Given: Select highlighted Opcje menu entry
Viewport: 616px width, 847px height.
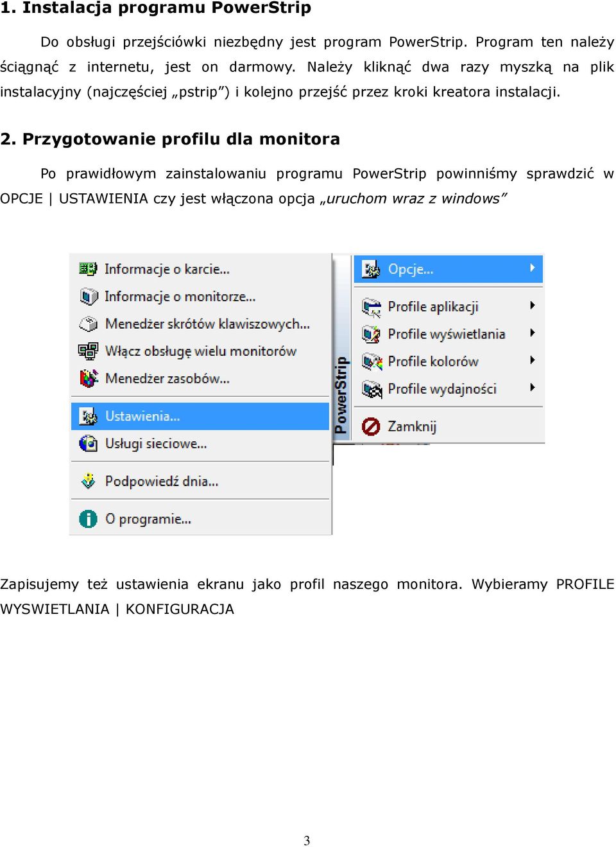Looking at the screenshot, I should [449, 269].
